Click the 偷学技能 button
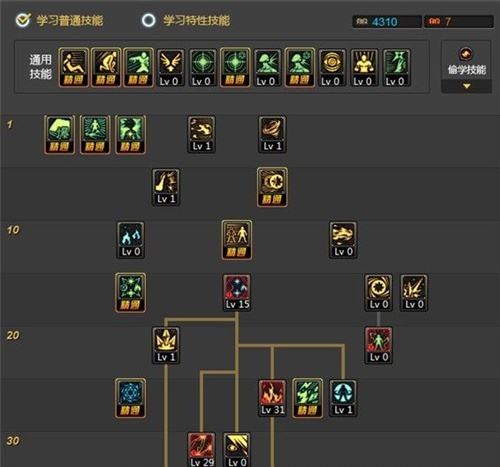 [x=466, y=61]
